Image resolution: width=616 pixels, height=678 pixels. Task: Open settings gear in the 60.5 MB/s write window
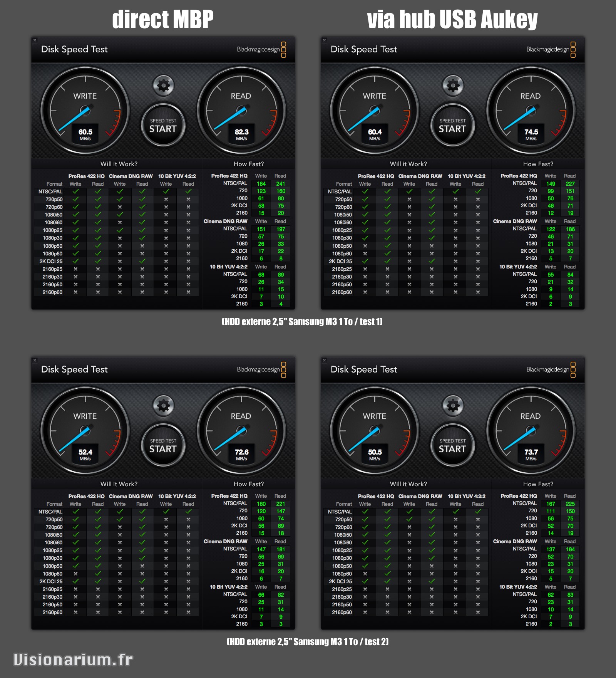click(163, 86)
